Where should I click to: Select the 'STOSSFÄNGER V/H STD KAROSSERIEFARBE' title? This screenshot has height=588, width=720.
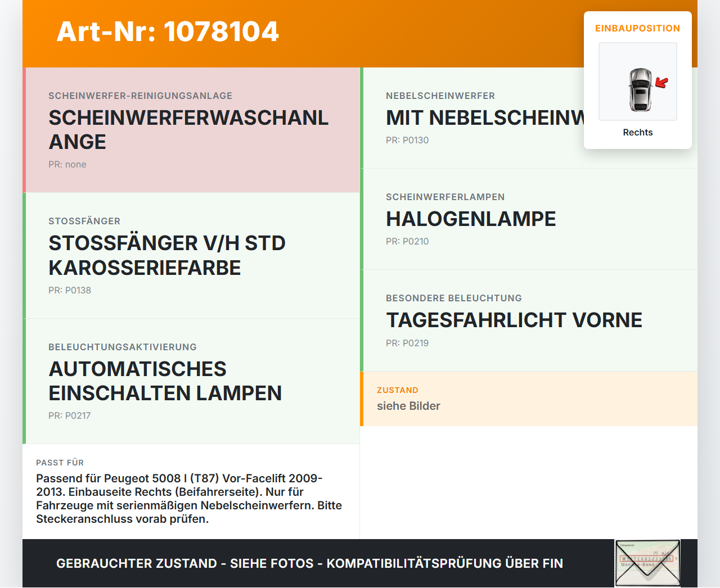(167, 255)
